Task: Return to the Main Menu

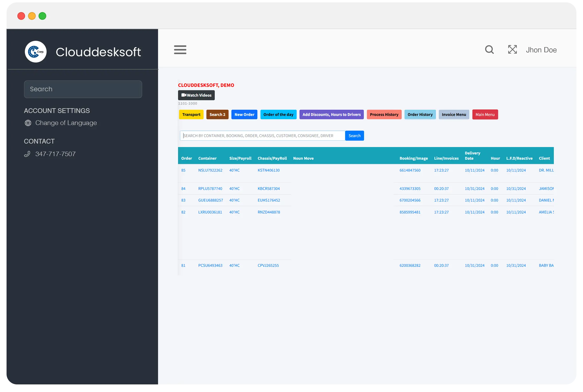Action: coord(485,115)
